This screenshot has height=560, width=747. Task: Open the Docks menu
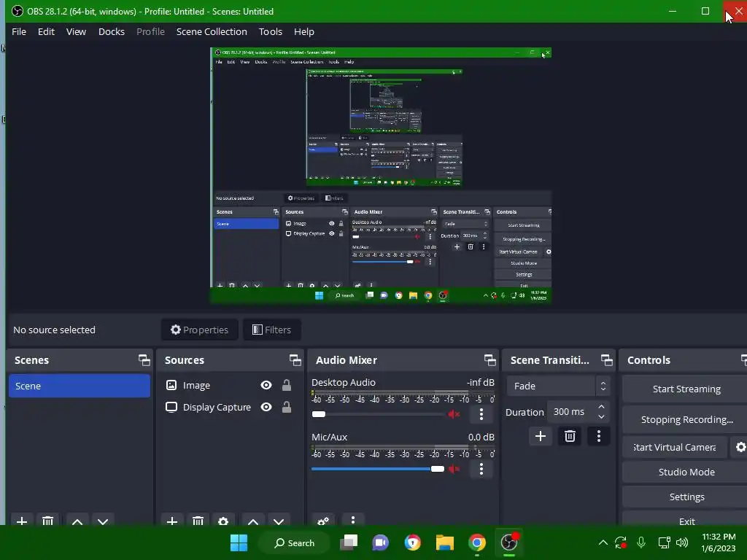click(x=112, y=31)
